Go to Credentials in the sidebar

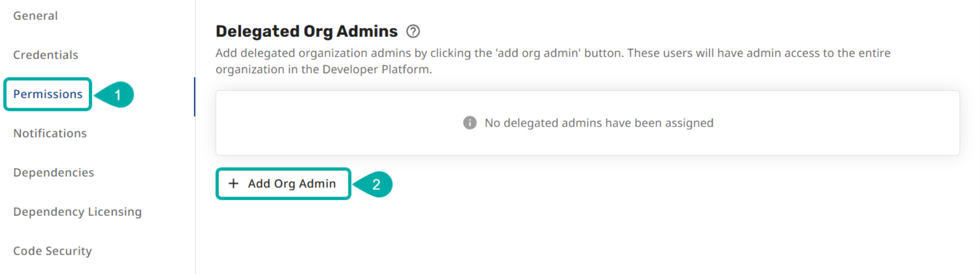[45, 55]
